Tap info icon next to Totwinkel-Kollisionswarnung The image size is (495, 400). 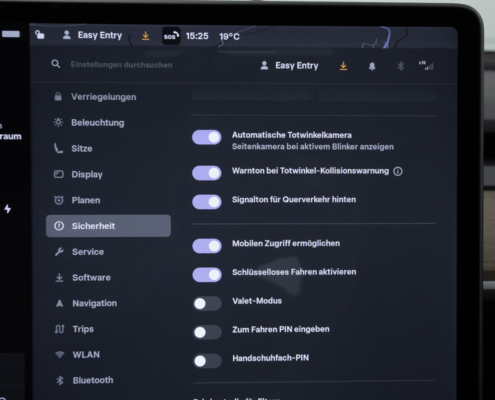point(398,171)
